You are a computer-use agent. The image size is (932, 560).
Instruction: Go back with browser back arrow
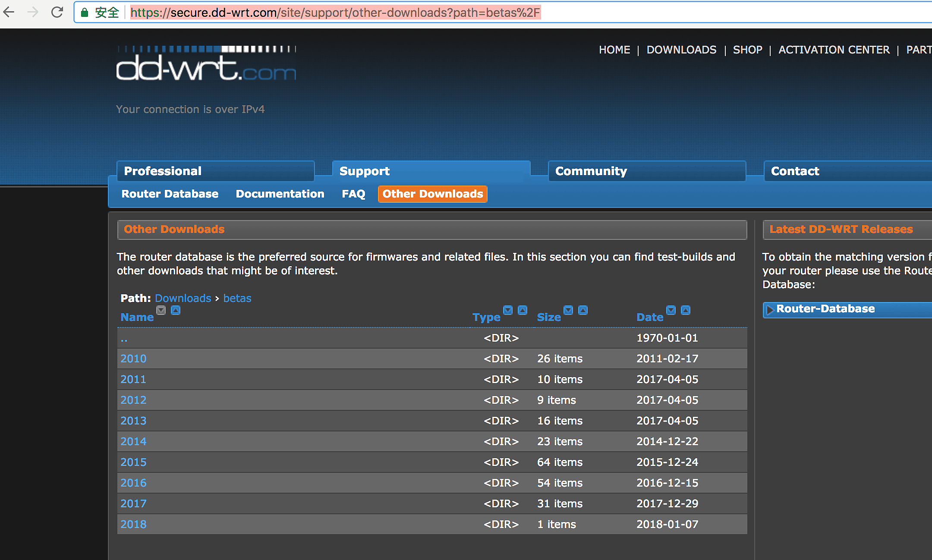pos(9,12)
